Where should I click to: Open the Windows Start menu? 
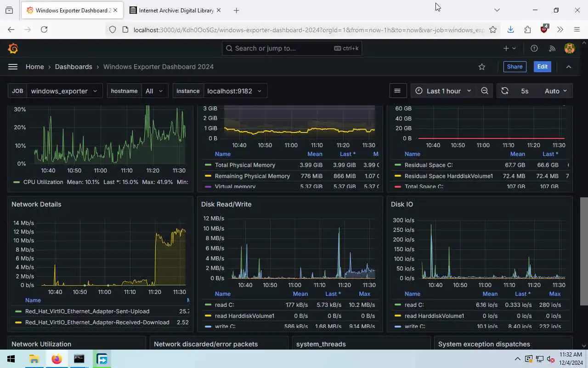[x=11, y=359]
